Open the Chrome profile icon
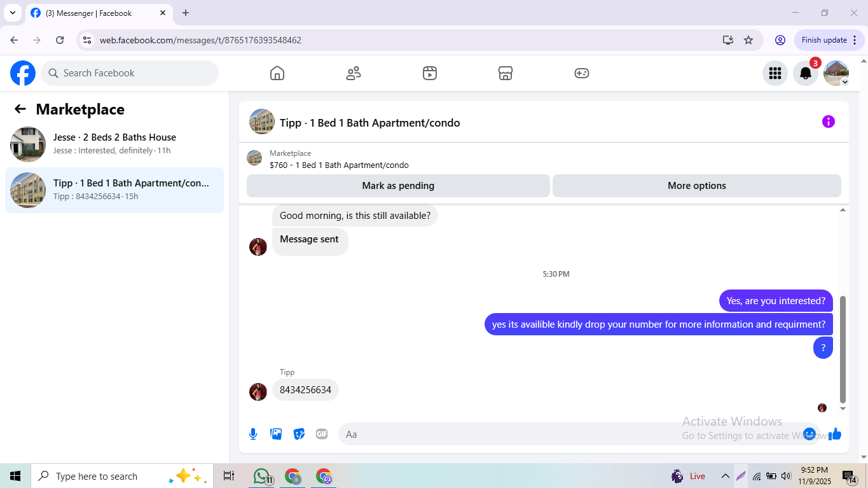 point(780,40)
